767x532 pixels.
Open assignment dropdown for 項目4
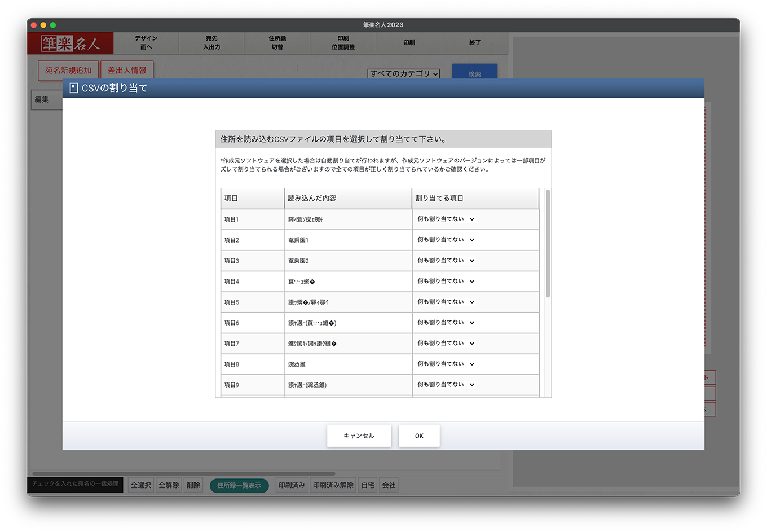446,281
